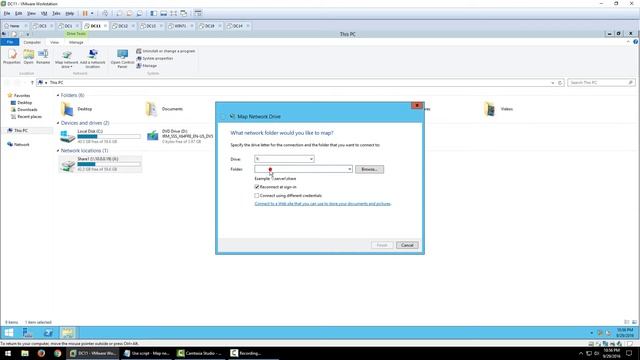The height and width of the screenshot is (360, 640).
Task: Show hidden host system tray icons
Action: (x=580, y=353)
